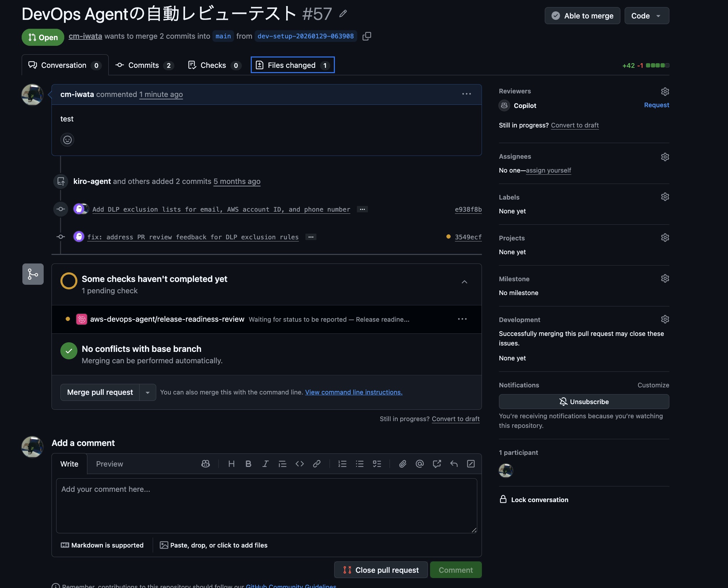
Task: Select the Preview tab in comment box
Action: coord(109,464)
